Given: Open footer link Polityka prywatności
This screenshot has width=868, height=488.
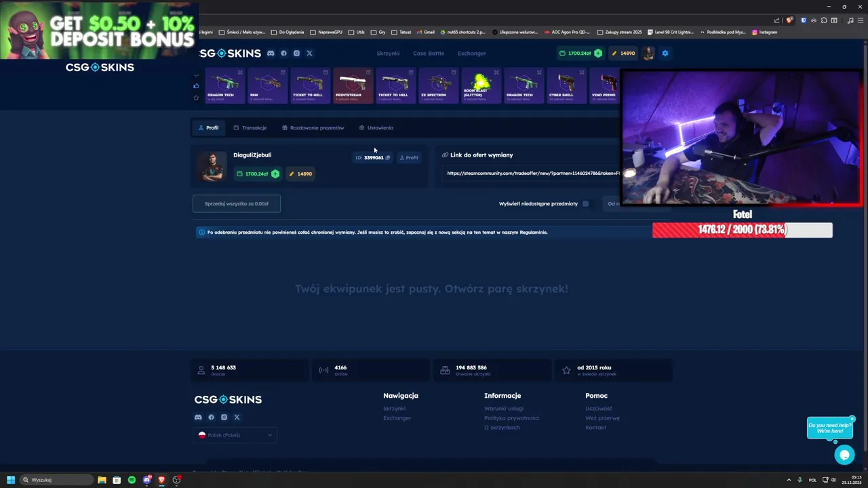Looking at the screenshot, I should [x=512, y=418].
